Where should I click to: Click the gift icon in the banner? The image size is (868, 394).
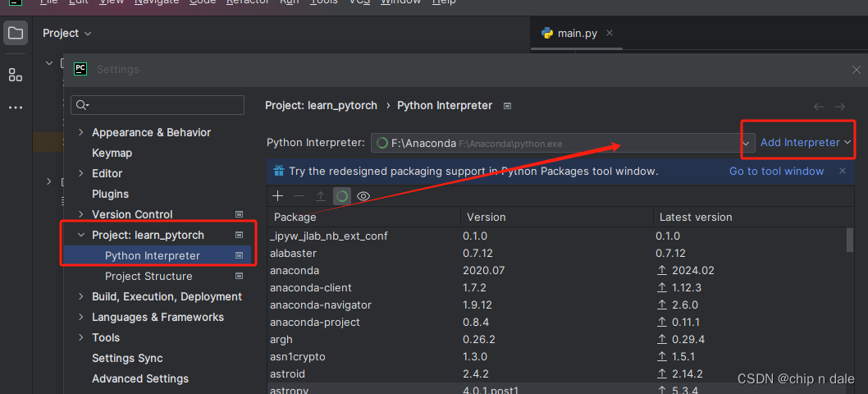(278, 171)
